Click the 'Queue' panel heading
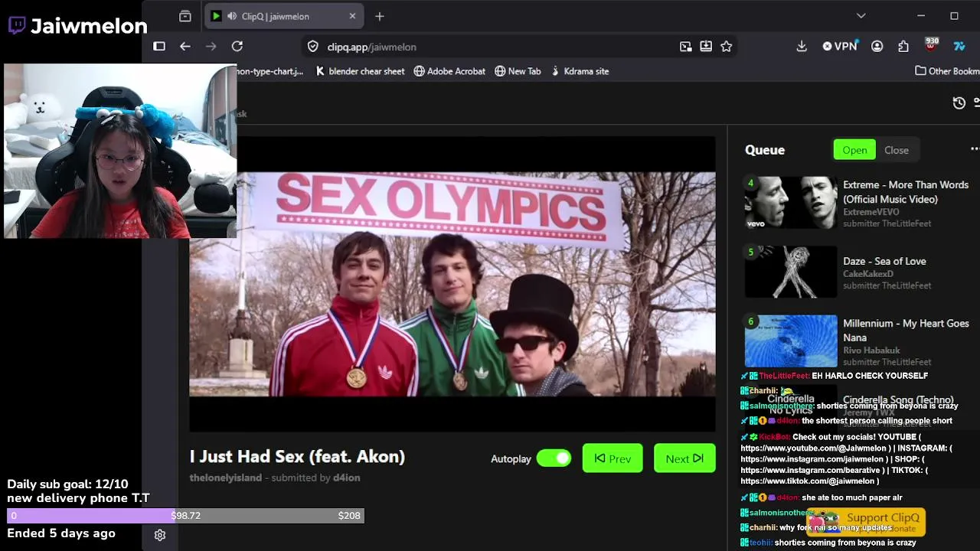980x551 pixels. tap(765, 150)
